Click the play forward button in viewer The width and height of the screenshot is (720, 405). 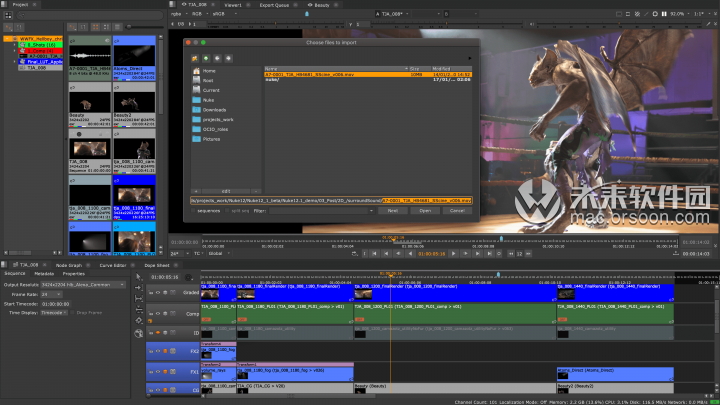[x=453, y=253]
